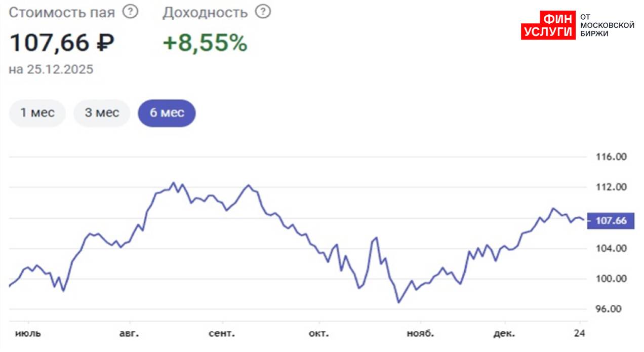The width and height of the screenshot is (644, 352).
Task: Click От Московской Биржи text
Action: coord(607,25)
